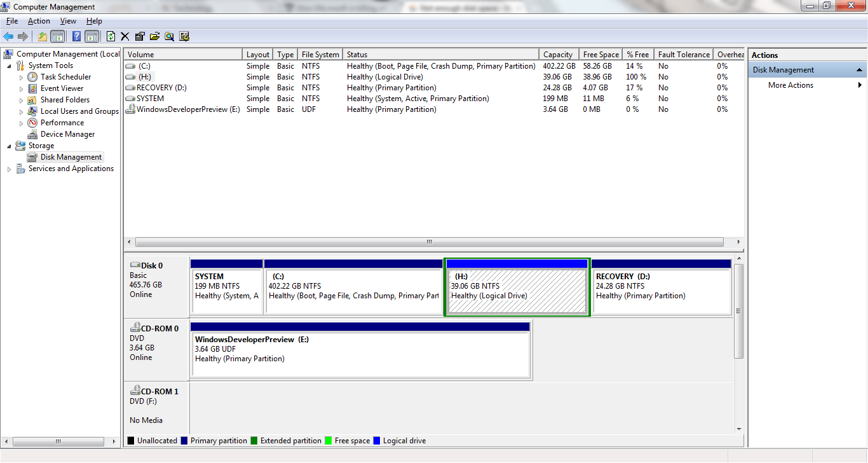This screenshot has width=868, height=463.
Task: Select the (C:) volume row
Action: 434,66
